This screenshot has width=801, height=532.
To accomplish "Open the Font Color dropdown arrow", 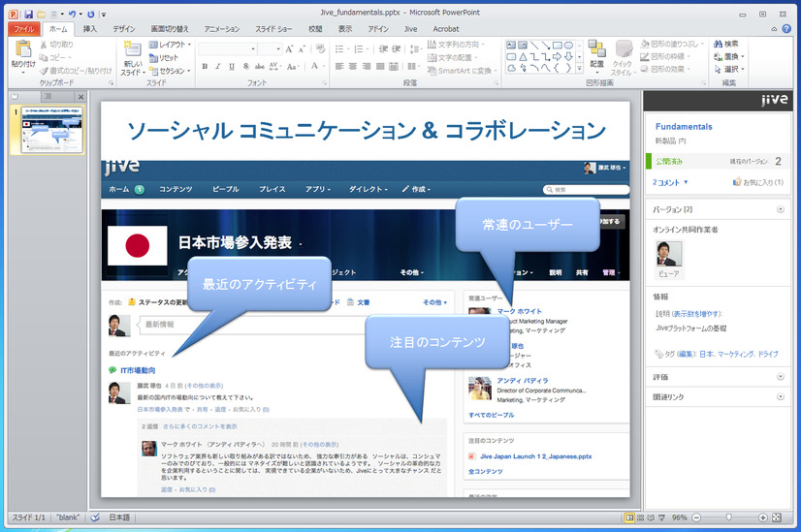I will click(324, 66).
